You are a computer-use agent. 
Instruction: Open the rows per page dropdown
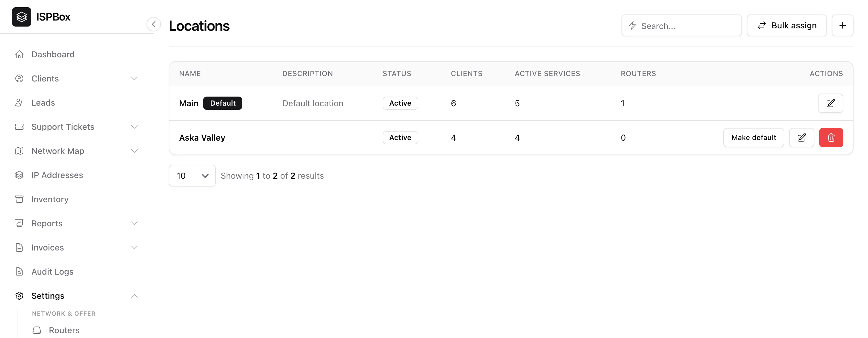point(192,175)
